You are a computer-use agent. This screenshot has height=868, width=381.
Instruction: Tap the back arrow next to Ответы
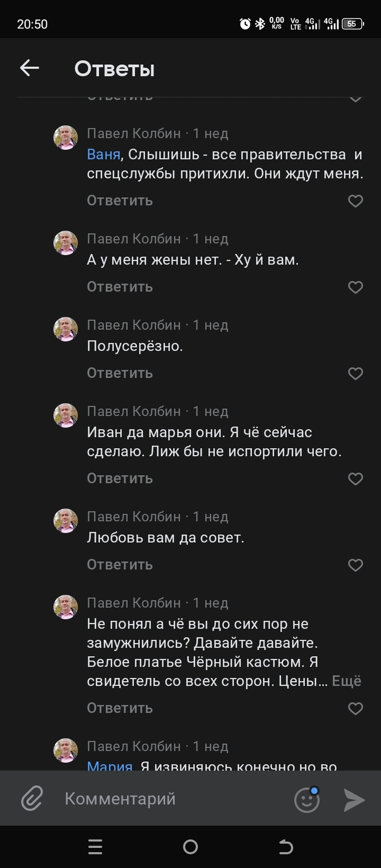(x=29, y=68)
